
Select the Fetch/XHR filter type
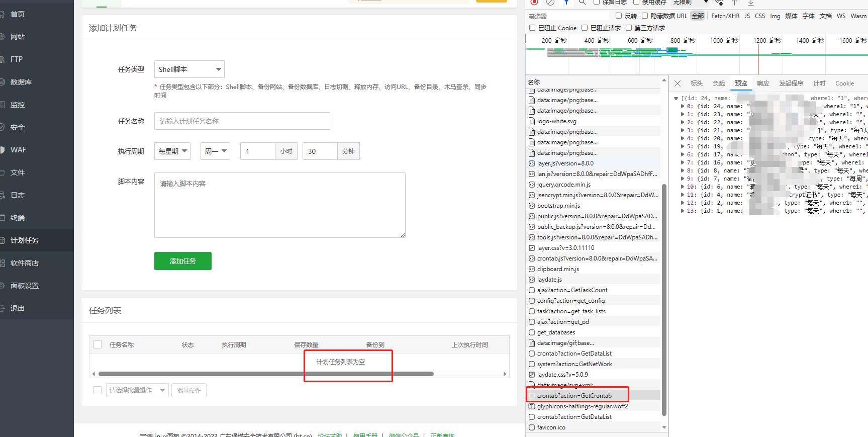point(725,16)
